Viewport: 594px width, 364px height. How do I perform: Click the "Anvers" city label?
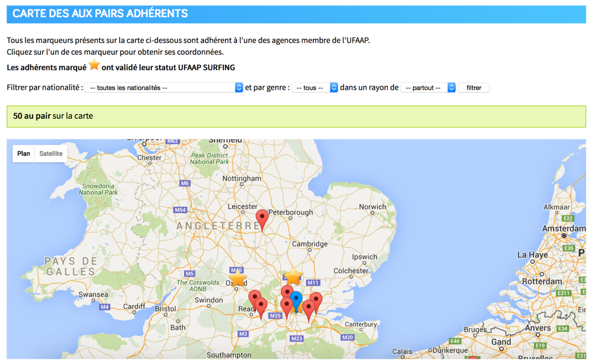pos(538,328)
